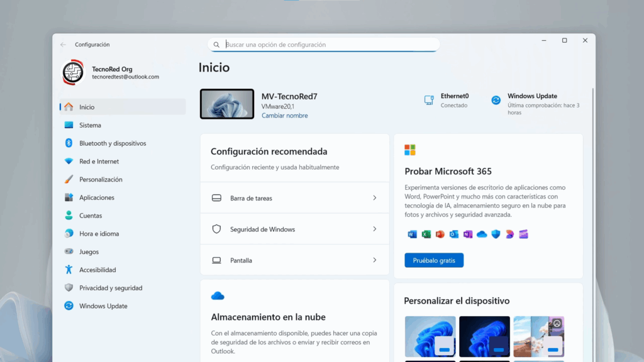This screenshot has width=644, height=362.
Task: Click the Red e Internet wifi icon
Action: point(69,161)
